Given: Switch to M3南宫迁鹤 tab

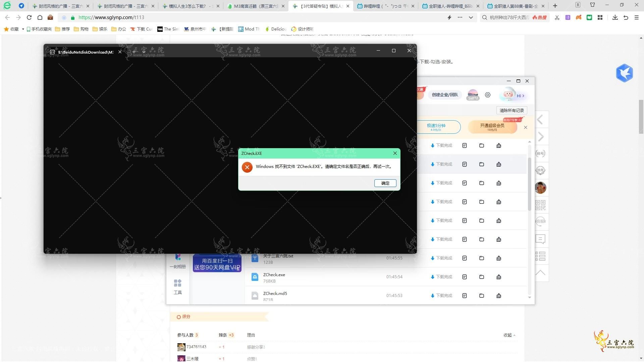Looking at the screenshot, I should [x=256, y=6].
